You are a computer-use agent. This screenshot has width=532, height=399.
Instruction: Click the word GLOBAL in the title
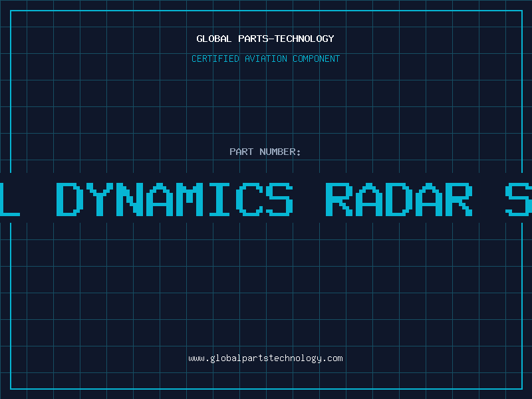pyautogui.click(x=213, y=39)
